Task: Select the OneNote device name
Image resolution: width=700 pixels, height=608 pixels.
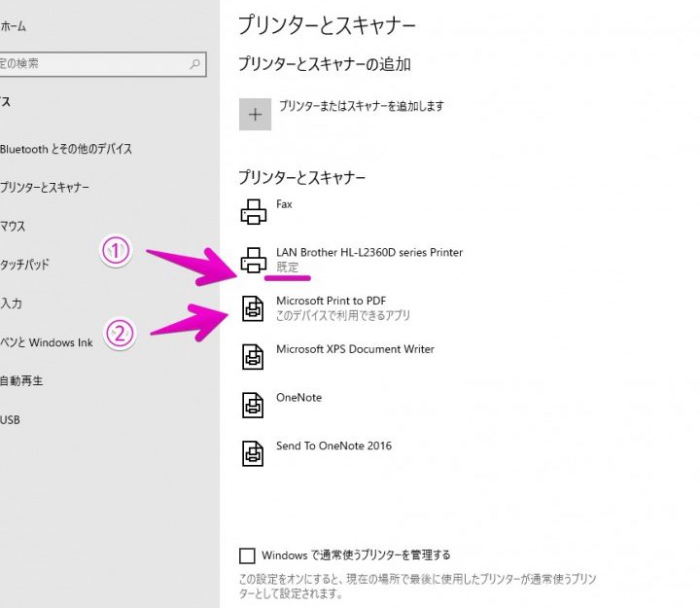Action: pos(299,398)
